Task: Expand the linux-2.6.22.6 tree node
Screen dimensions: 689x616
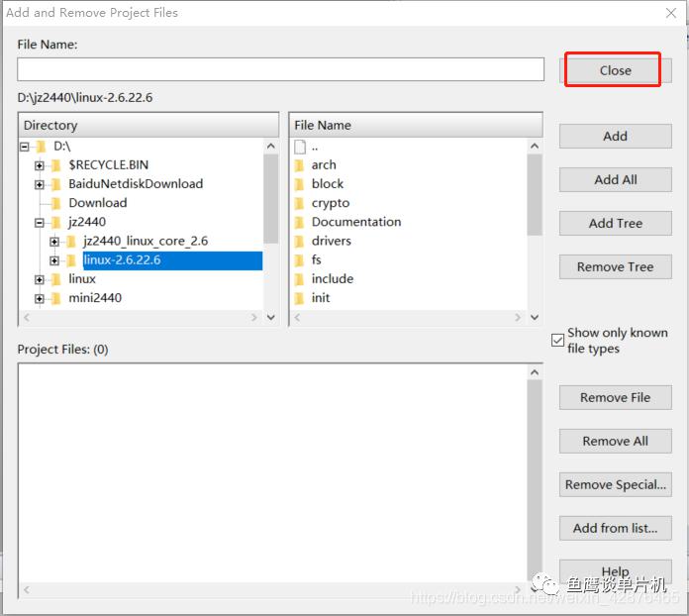Action: tap(54, 260)
